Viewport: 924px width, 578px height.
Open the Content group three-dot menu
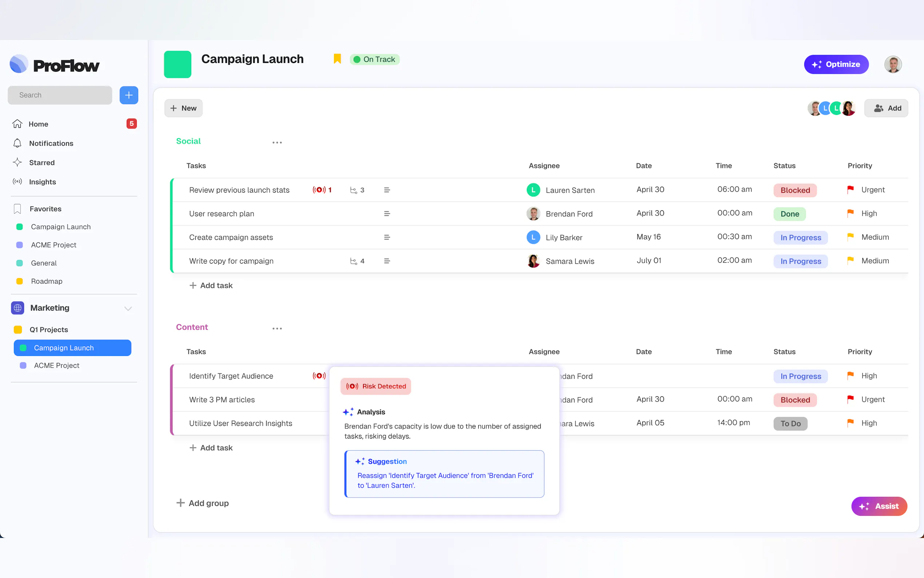[277, 328]
